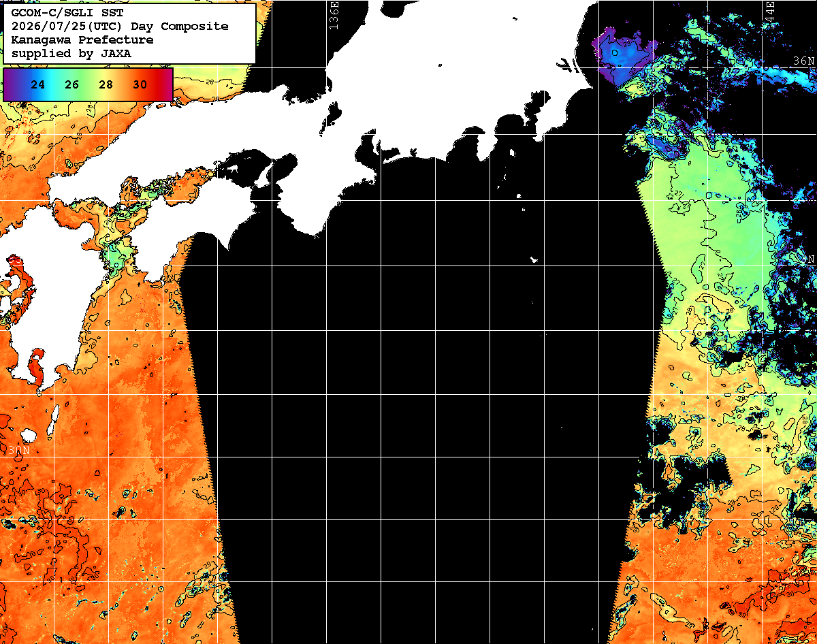Click the round white island at lower left
Image resolution: width=817 pixels, height=644 pixels.
(28, 435)
